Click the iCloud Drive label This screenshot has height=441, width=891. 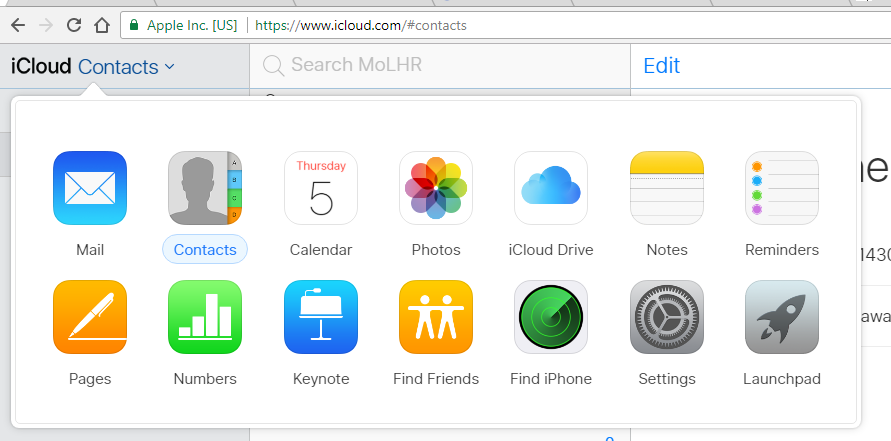[551, 249]
